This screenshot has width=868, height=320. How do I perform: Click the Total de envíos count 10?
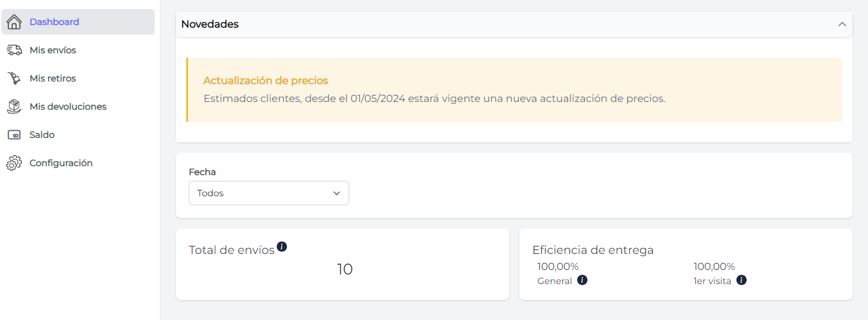pos(345,269)
